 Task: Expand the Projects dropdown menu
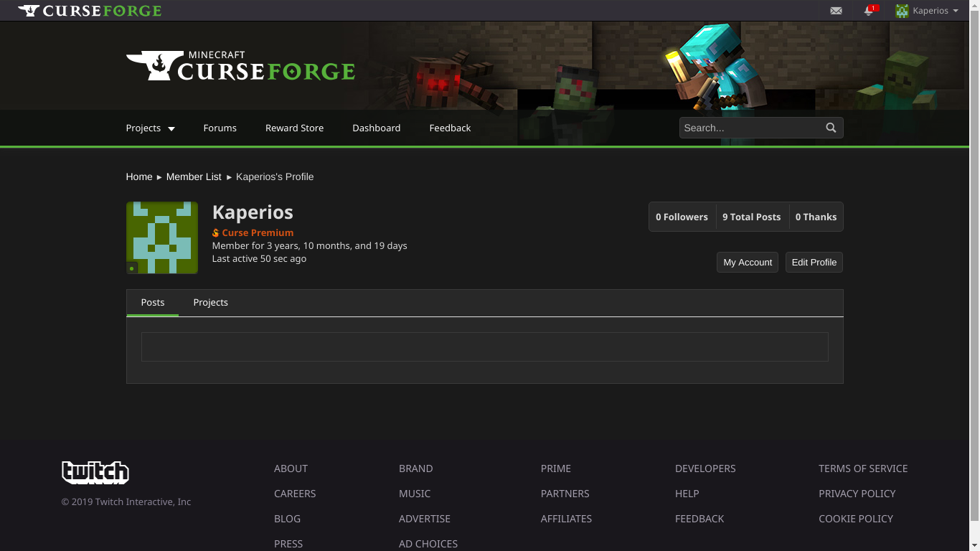[x=151, y=128]
